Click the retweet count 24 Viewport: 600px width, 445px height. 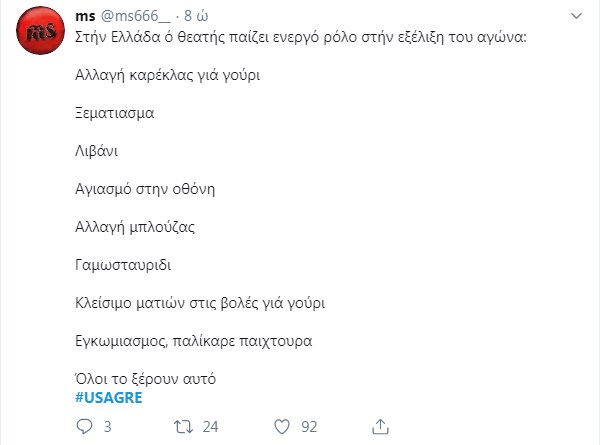point(210,427)
